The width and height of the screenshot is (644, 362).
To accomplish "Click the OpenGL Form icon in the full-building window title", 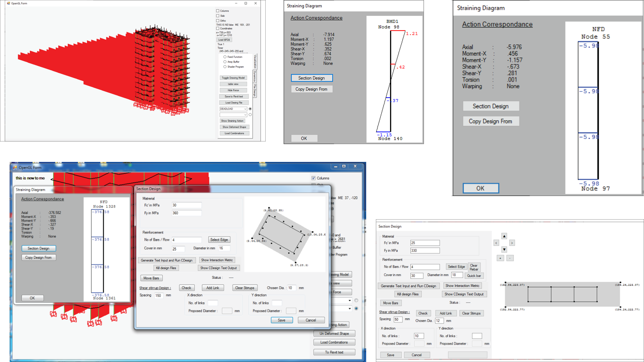I will click(x=9, y=3).
